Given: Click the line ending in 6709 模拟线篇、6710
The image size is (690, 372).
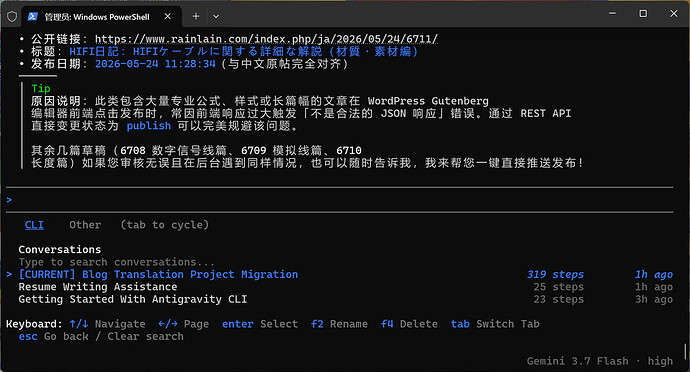Looking at the screenshot, I should click(196, 151).
